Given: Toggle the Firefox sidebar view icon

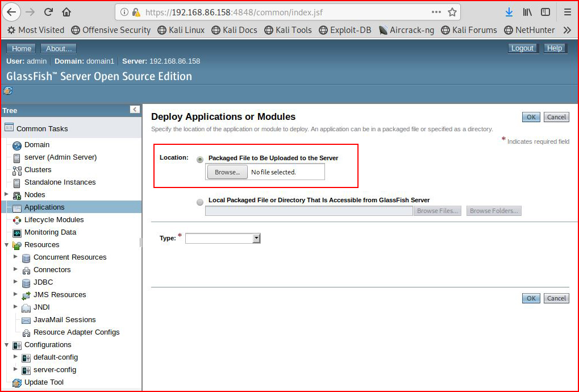Looking at the screenshot, I should [545, 12].
